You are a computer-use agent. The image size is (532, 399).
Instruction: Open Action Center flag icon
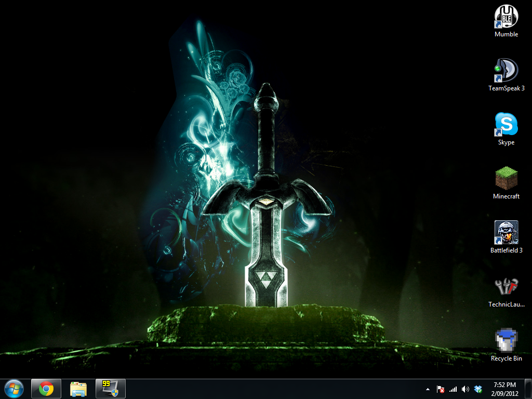point(441,389)
